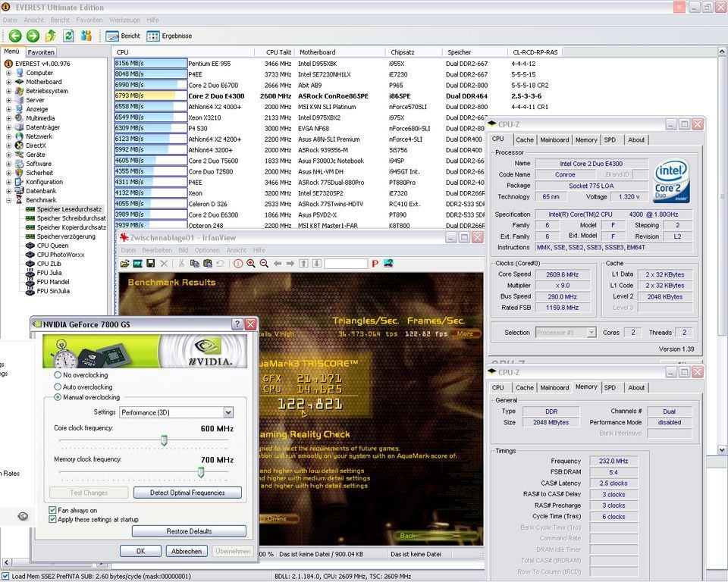Click the folder-up icon in EVEREST toolbar
728x582 pixels.
click(51, 36)
